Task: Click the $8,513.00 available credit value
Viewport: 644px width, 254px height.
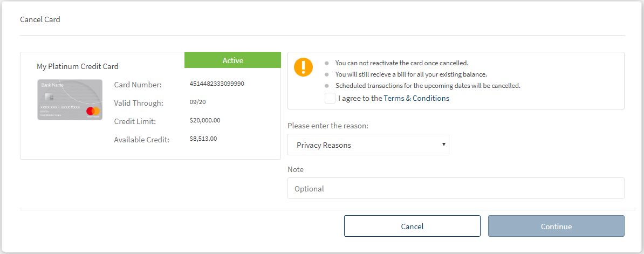Action: 203,139
